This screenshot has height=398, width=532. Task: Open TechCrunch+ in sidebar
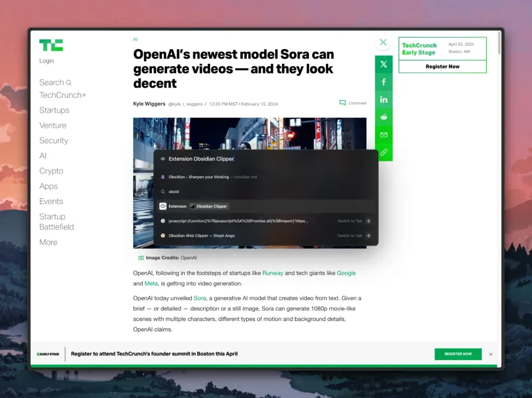point(63,95)
